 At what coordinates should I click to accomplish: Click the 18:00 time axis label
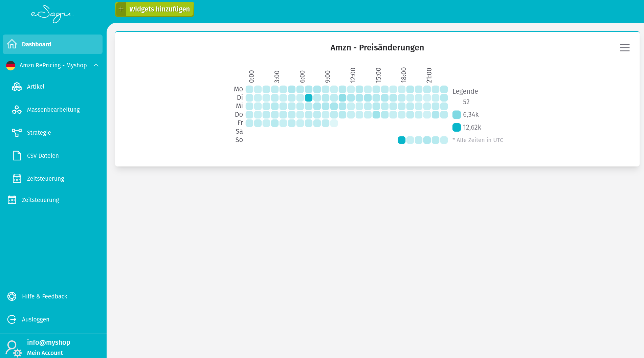404,75
